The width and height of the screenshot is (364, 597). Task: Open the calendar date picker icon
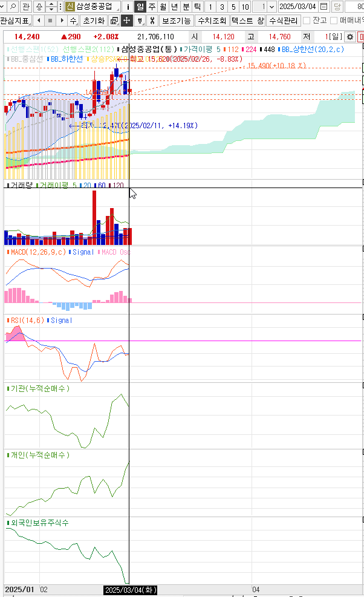pyautogui.click(x=323, y=7)
